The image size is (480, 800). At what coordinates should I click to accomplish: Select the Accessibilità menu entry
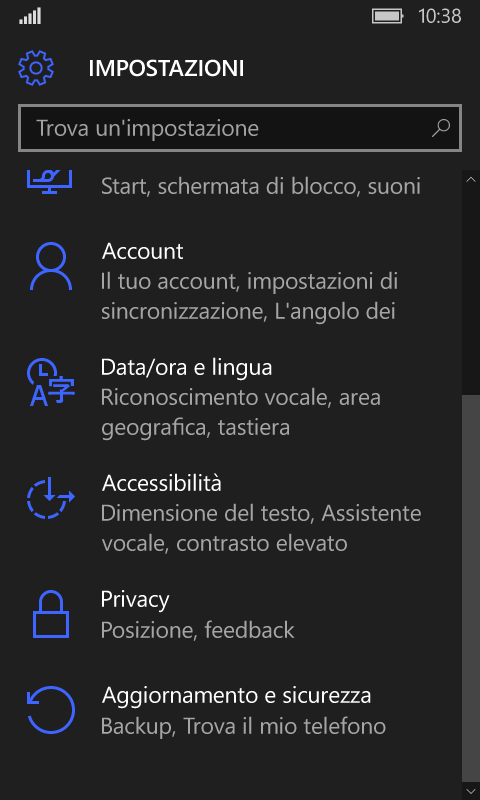tap(240, 513)
